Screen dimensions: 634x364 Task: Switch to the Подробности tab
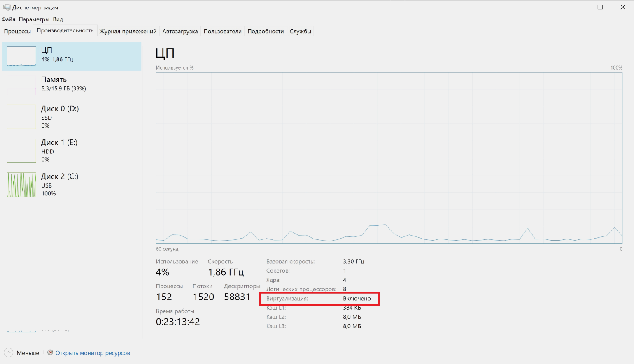pos(266,31)
